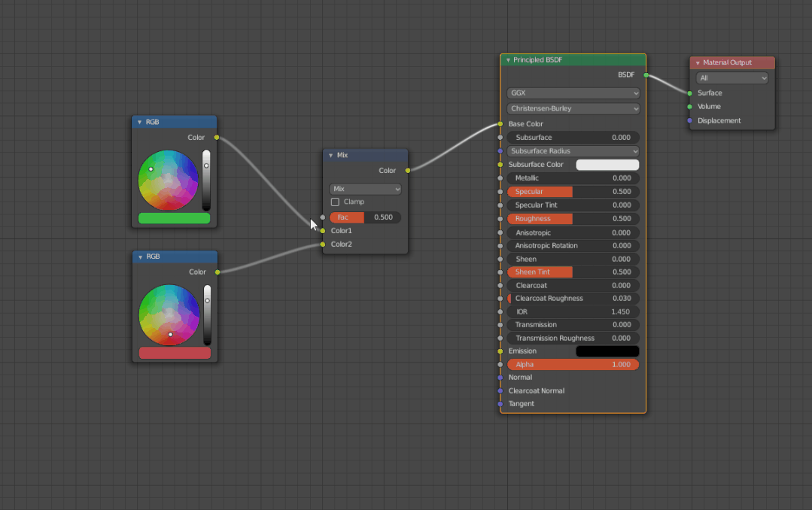Image resolution: width=812 pixels, height=510 pixels.
Task: Click the Transmission Roughness field
Action: click(573, 338)
